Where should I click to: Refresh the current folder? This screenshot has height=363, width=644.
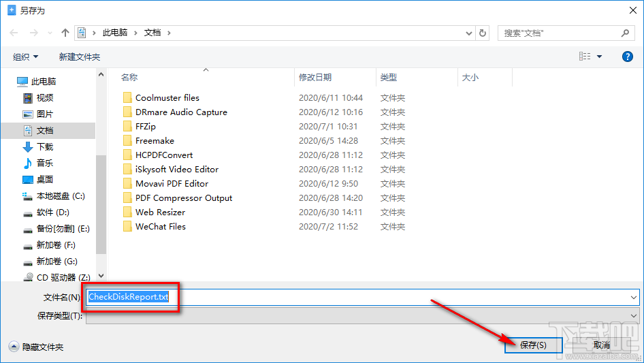[x=483, y=33]
